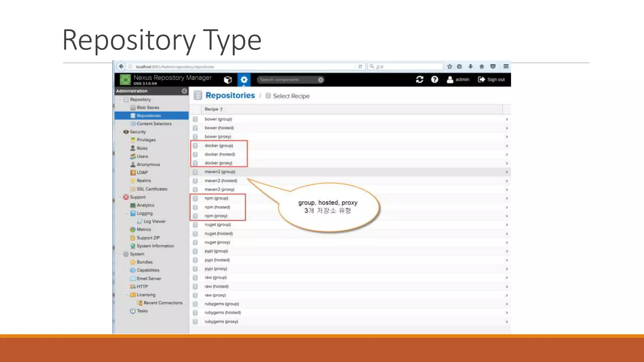The image size is (644, 362).
Task: Select the bower (group) recipe
Action: [350, 119]
